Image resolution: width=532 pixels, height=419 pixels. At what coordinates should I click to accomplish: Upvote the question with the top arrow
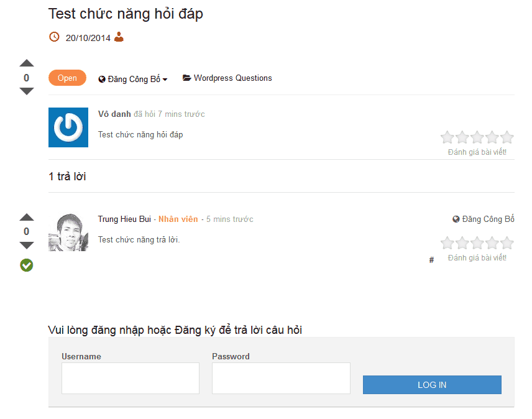pos(26,63)
